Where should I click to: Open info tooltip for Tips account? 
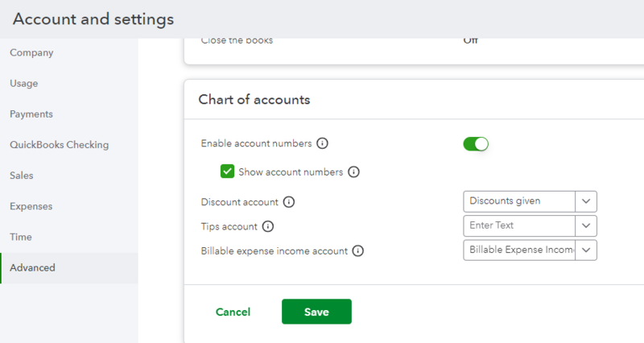click(x=268, y=226)
